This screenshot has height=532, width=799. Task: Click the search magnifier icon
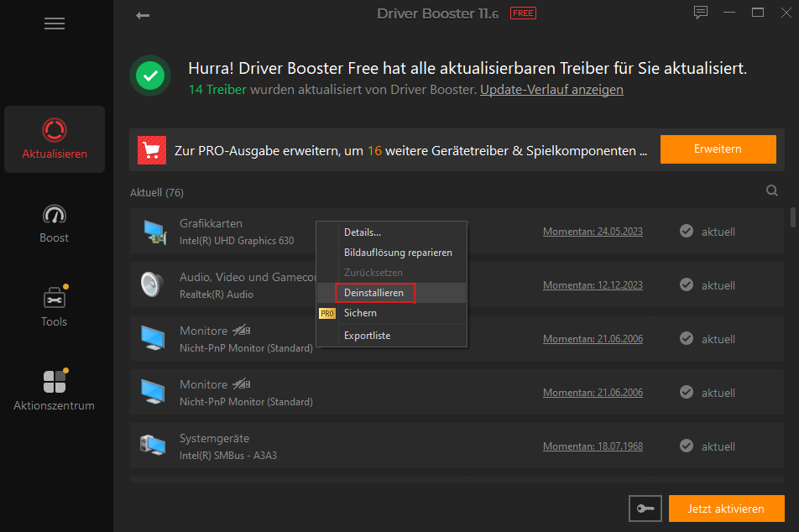point(772,190)
